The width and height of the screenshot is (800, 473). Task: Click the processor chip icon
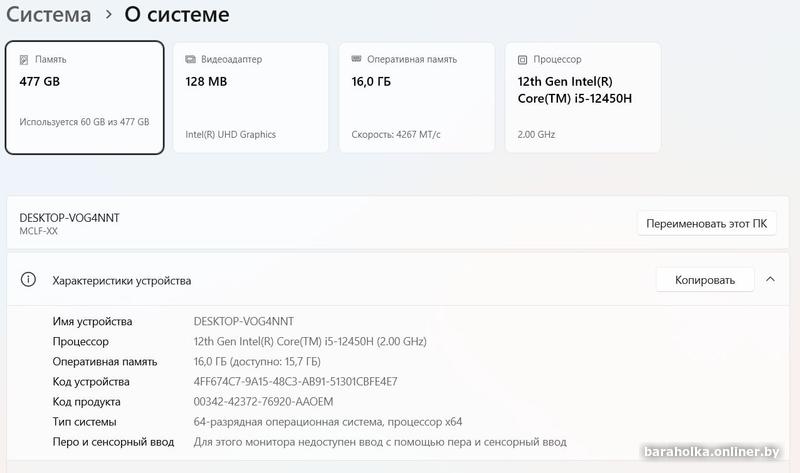pos(522,60)
